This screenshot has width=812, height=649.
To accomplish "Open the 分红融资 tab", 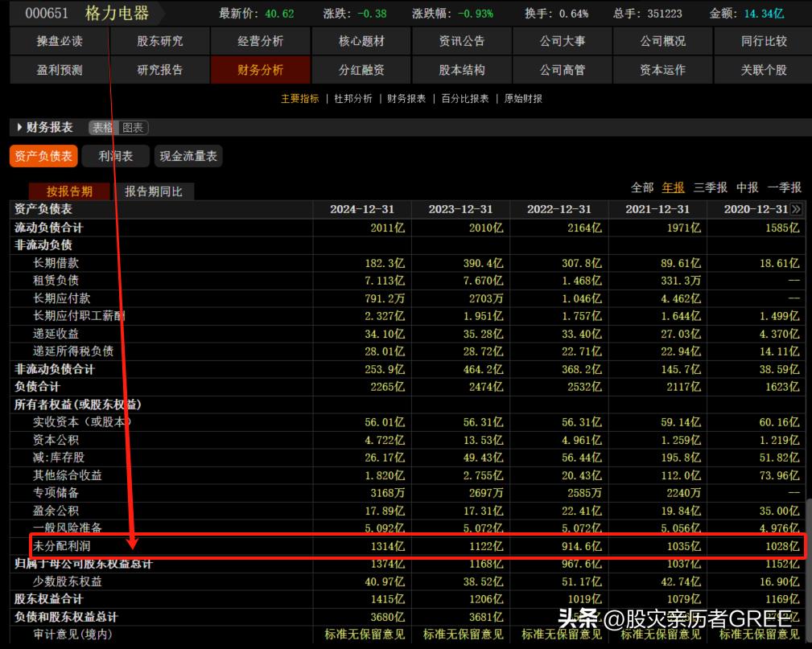I will (361, 70).
